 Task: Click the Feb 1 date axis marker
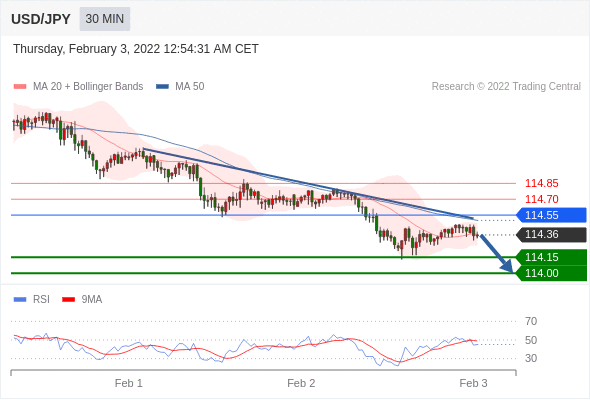coord(129,383)
